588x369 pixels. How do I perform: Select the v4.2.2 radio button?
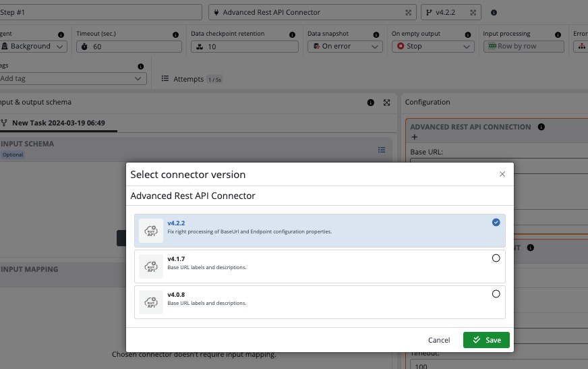tap(496, 222)
